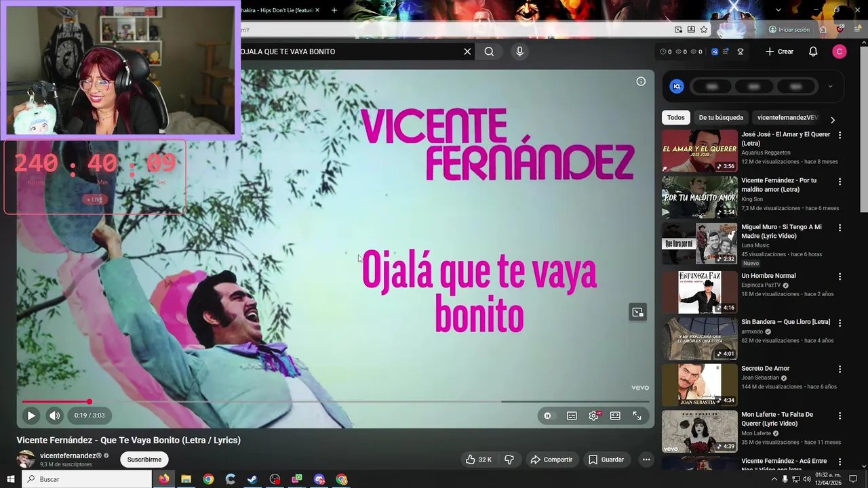The height and width of the screenshot is (488, 868).
Task: Open options for Por tu maldito amor video
Action: pos(840,182)
